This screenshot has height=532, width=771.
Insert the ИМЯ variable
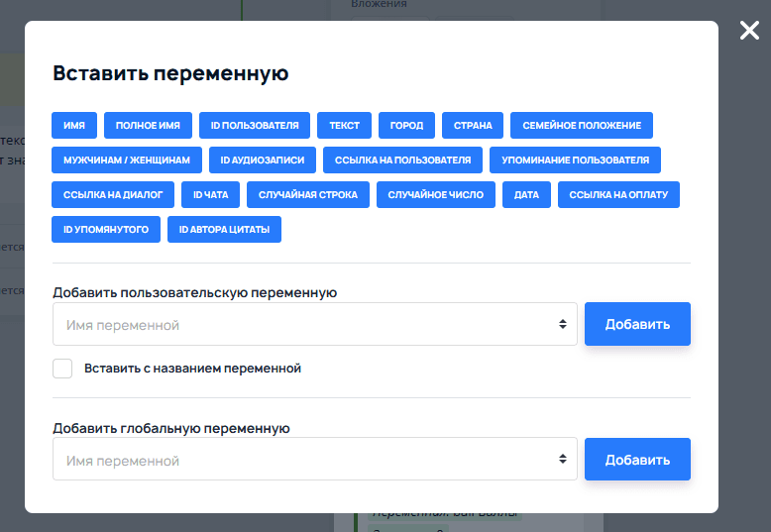(74, 126)
